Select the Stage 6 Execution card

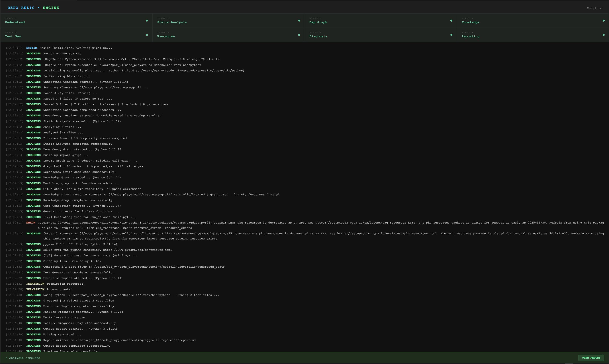pyautogui.click(x=228, y=35)
